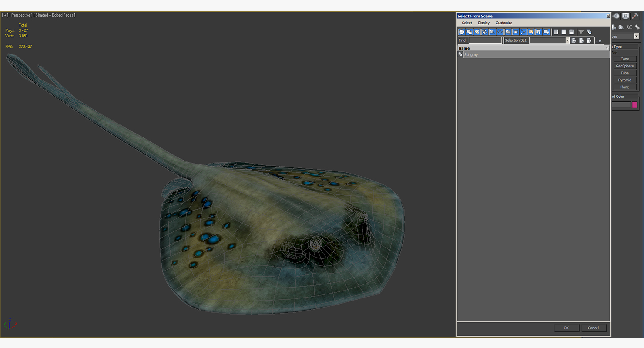This screenshot has width=644, height=348.
Task: Expand toolbar options arrow at dialog right
Action: [600, 41]
